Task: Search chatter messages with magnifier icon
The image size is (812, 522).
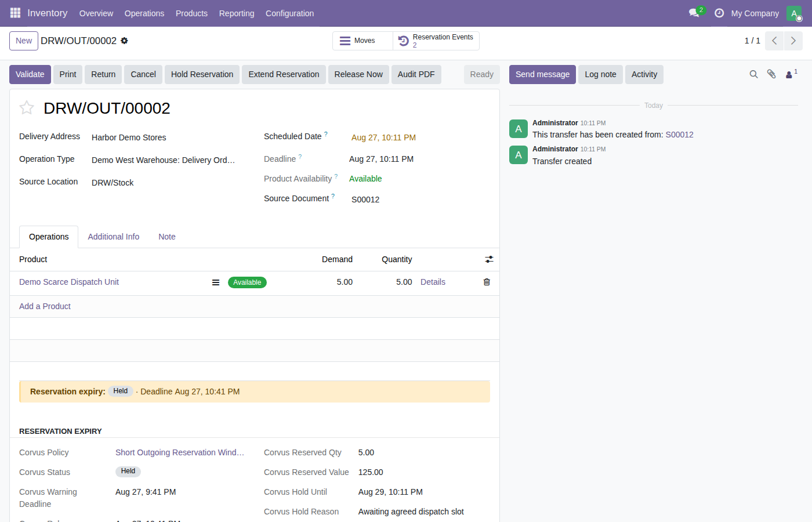Action: [753, 74]
